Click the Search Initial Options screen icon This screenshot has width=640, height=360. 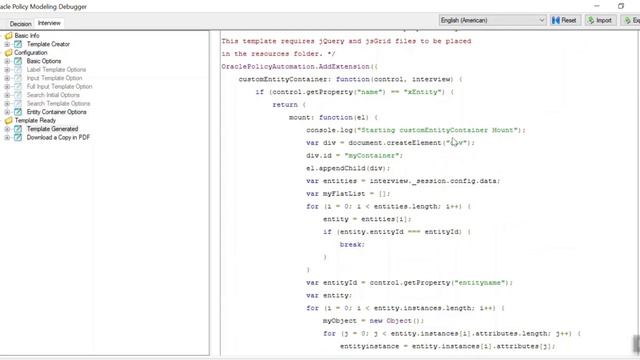(x=18, y=95)
